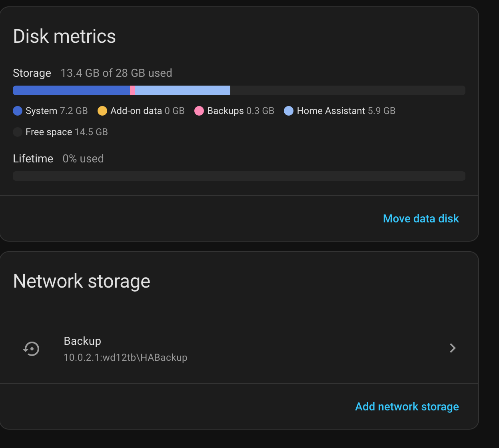Click the pink Backups legend dot

[x=199, y=111]
